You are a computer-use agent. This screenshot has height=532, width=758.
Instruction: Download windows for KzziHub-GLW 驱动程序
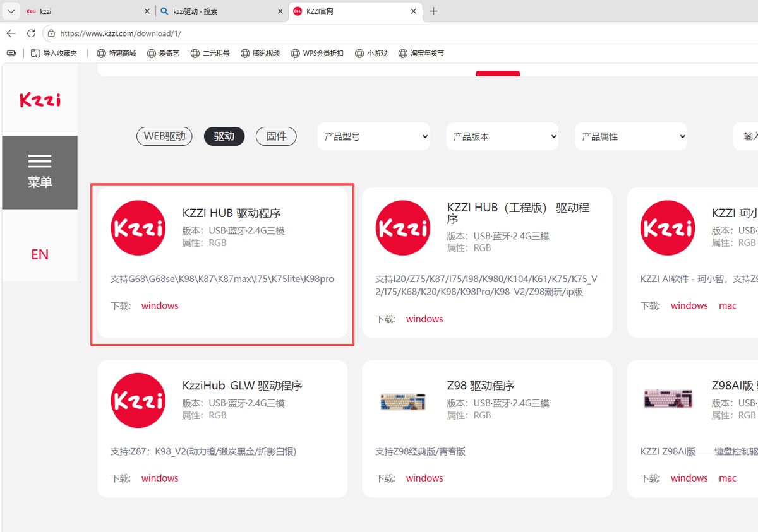pos(160,478)
